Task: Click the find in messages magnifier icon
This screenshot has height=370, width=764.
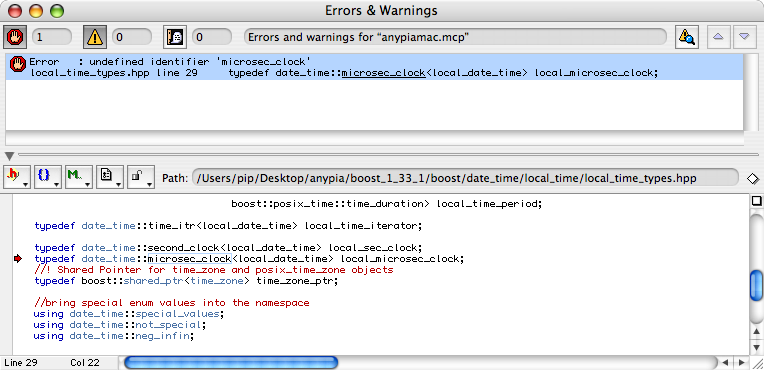Action: pos(687,37)
